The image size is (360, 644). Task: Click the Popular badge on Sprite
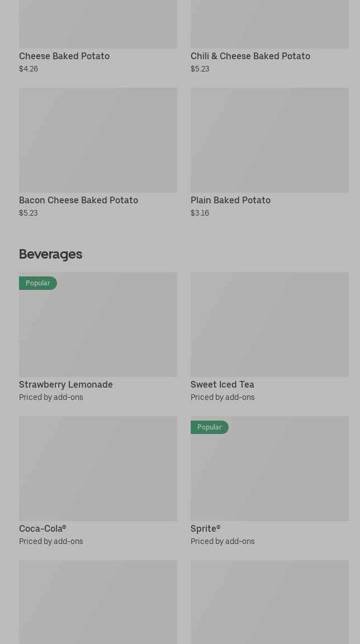coord(210,427)
